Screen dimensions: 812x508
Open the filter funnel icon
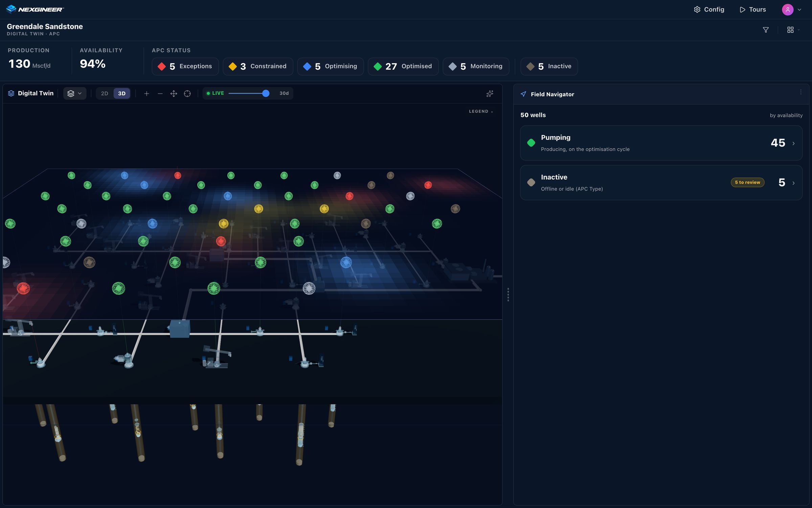tap(766, 30)
